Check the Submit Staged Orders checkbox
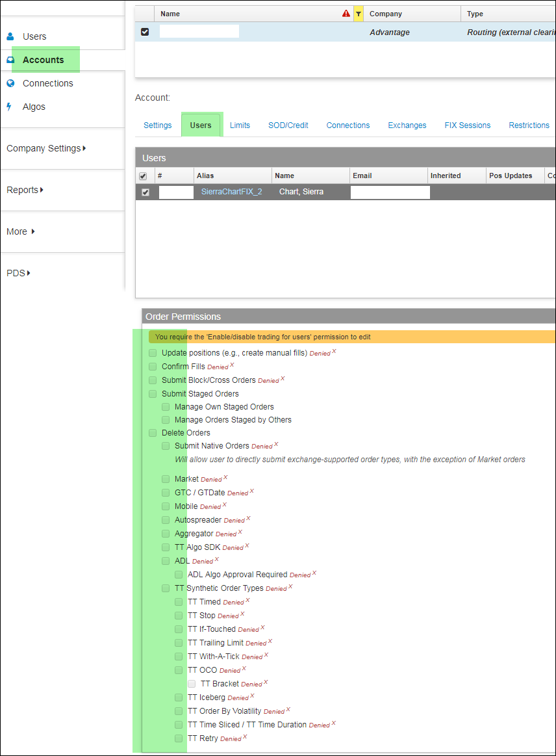Image resolution: width=556 pixels, height=756 pixels. [x=153, y=394]
